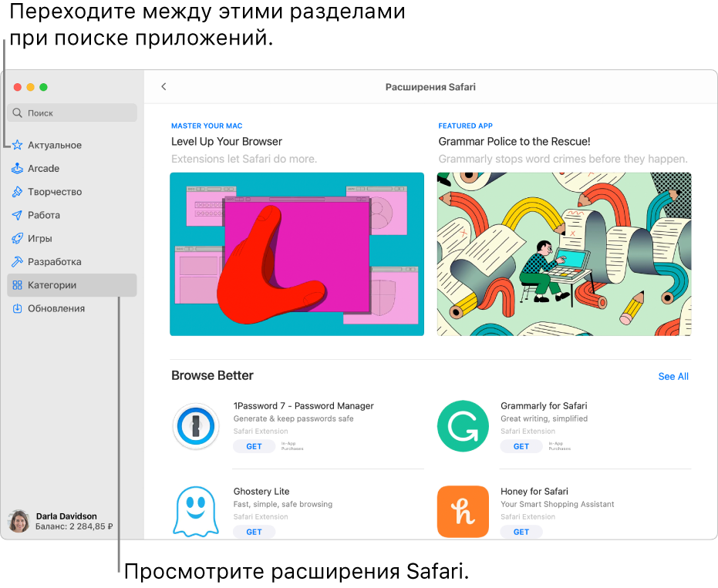Open Grammar Police to the Rescue! headline
Image resolution: width=718 pixels, height=588 pixels.
pyautogui.click(x=514, y=141)
